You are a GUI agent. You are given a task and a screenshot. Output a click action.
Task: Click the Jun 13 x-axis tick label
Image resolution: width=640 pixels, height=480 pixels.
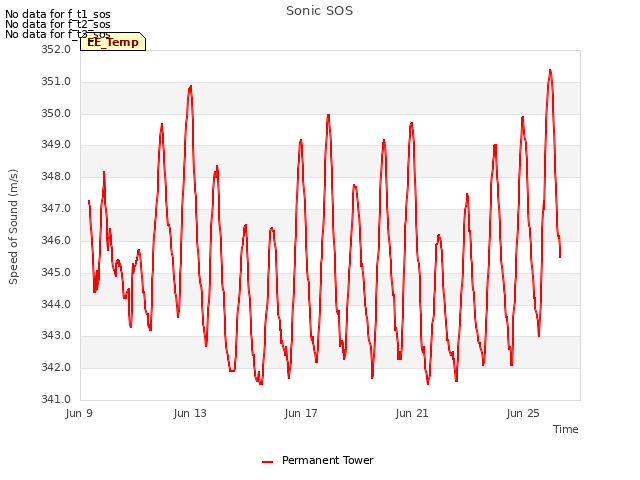coord(190,413)
